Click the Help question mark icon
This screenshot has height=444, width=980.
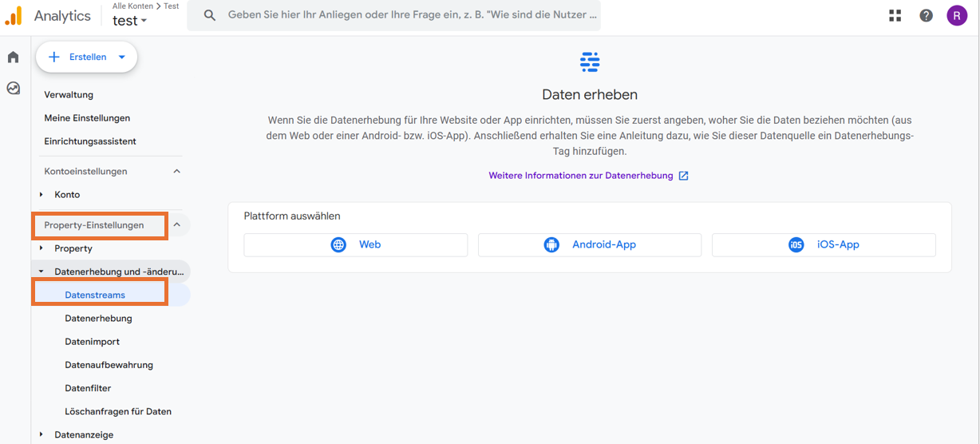point(926,15)
